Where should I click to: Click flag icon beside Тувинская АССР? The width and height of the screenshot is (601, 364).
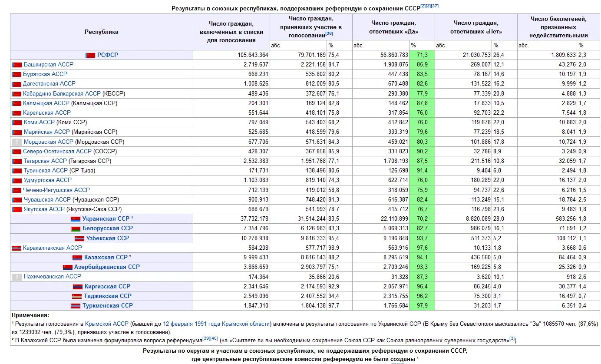coord(17,171)
